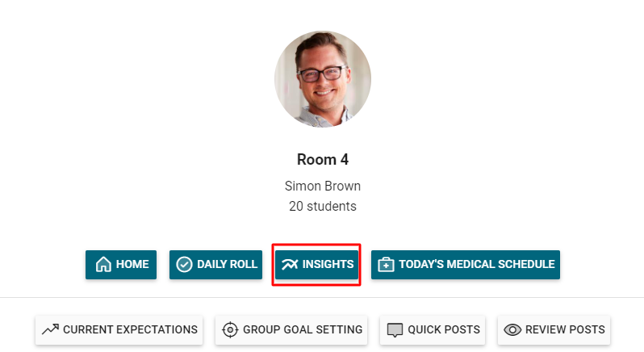Click the checkmark circle icon for Daily Roll
This screenshot has width=644, height=352.
tap(184, 265)
